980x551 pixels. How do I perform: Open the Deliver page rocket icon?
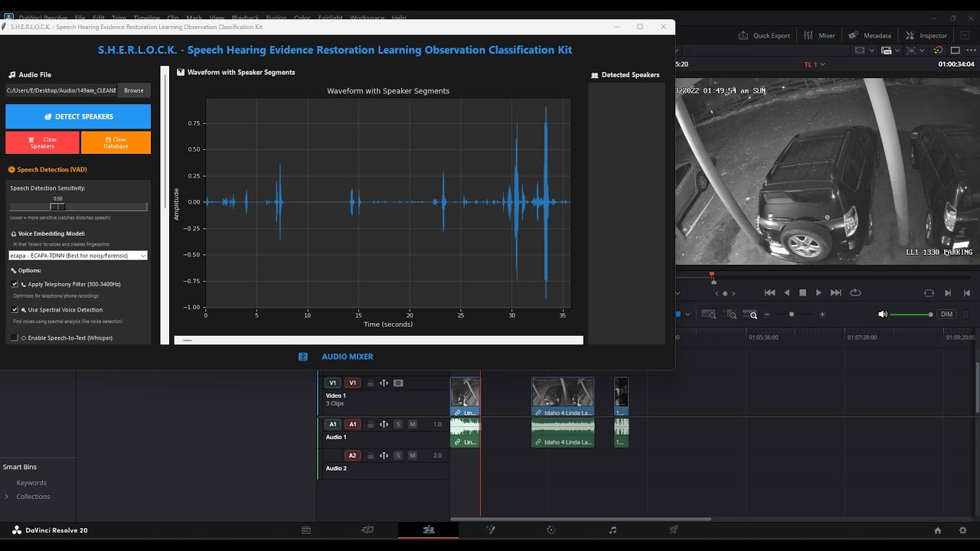point(674,530)
